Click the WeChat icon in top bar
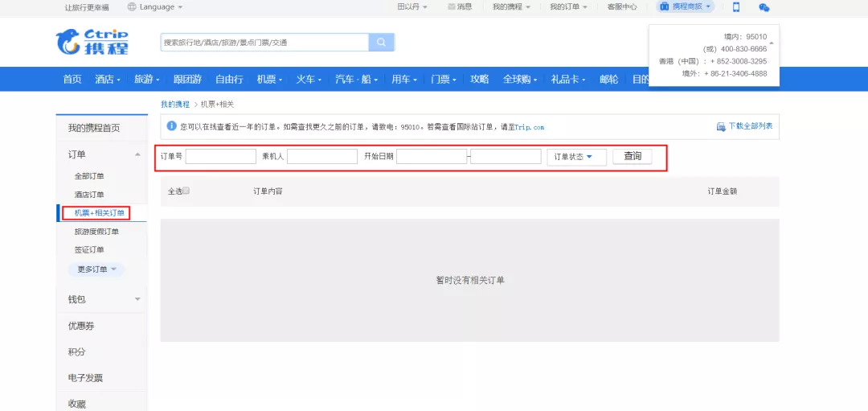868x411 pixels. pos(764,7)
